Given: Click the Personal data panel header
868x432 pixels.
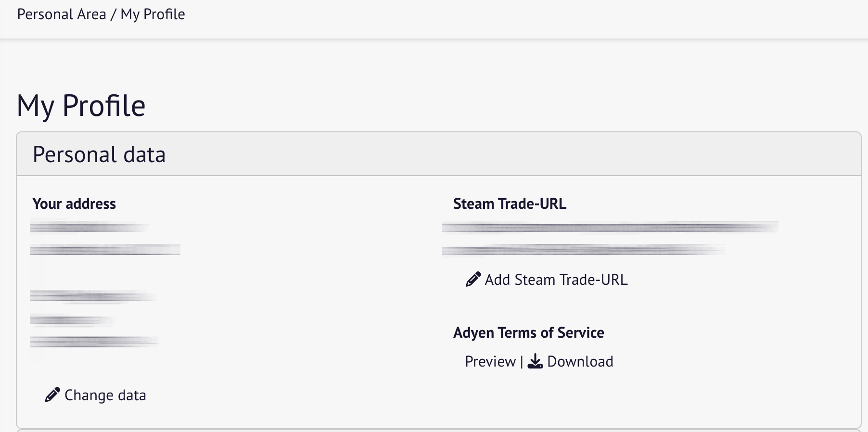Looking at the screenshot, I should 438,154.
